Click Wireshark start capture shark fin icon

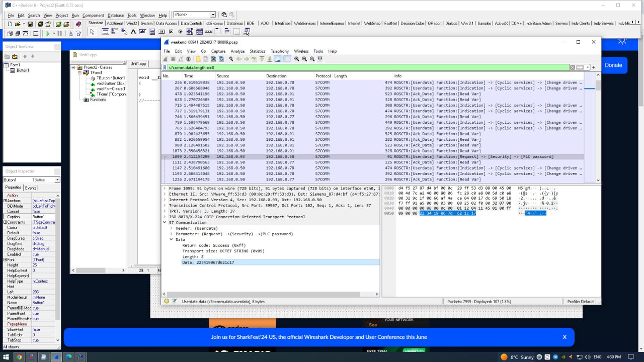pos(165,59)
